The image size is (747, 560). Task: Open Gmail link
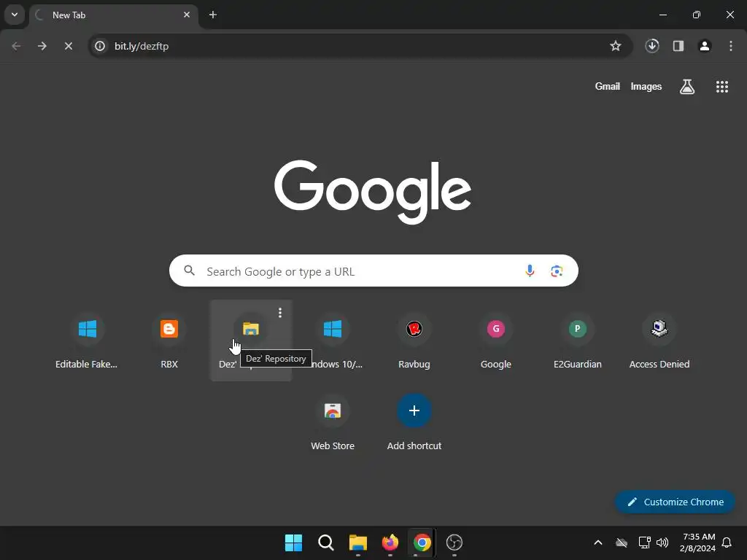(x=608, y=86)
